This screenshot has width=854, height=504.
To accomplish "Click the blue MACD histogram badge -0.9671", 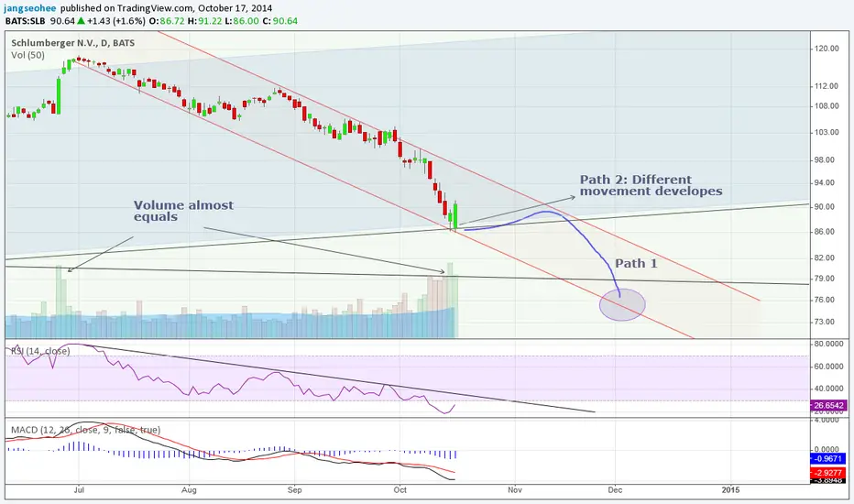I will point(829,459).
